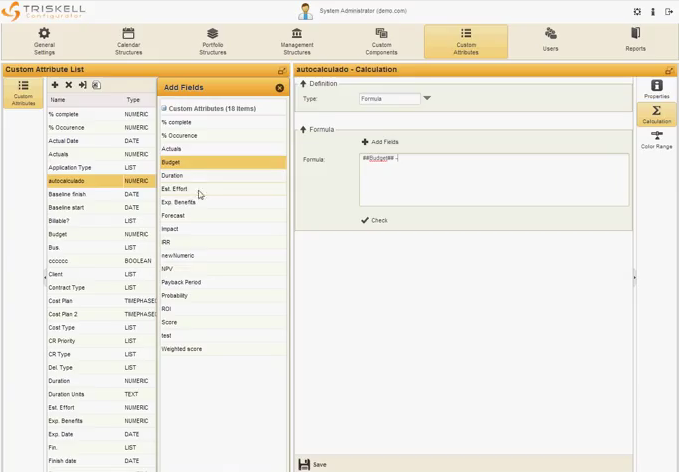
Task: Open the Type dropdown arrow
Action: [x=427, y=98]
